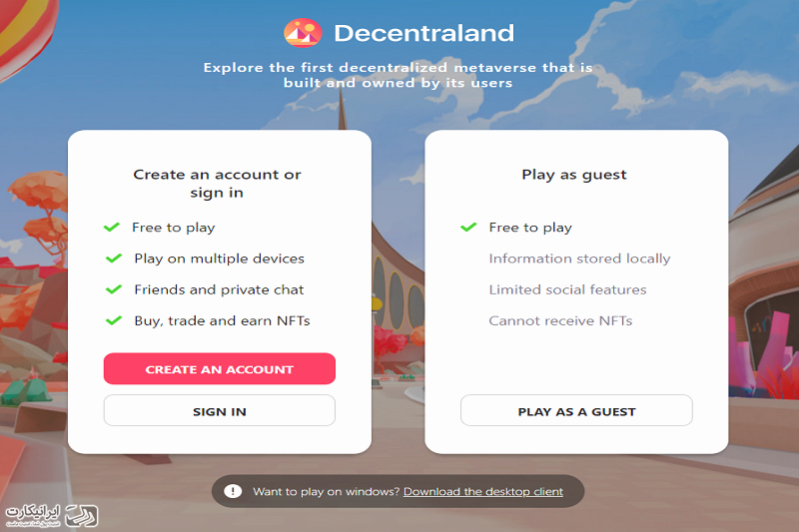The height and width of the screenshot is (532, 799).
Task: Open the Download the desktop client link
Action: (x=483, y=492)
